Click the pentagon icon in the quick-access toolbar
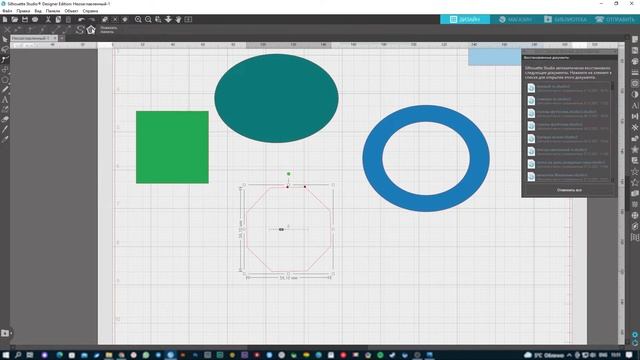 coord(91,29)
